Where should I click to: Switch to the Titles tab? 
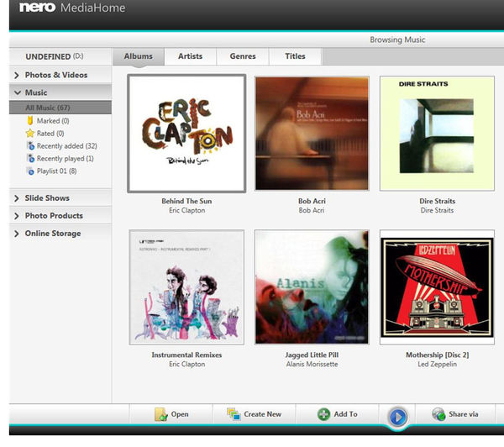click(295, 56)
